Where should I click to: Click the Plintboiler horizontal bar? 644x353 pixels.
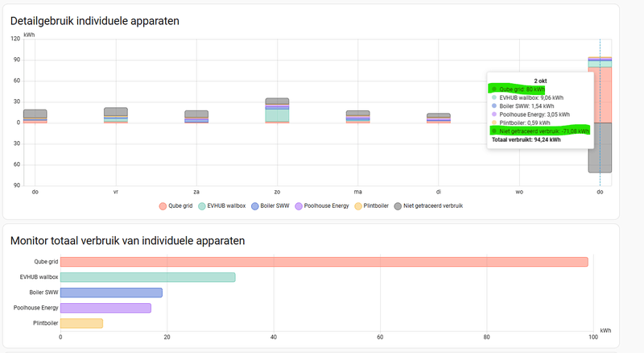point(81,323)
